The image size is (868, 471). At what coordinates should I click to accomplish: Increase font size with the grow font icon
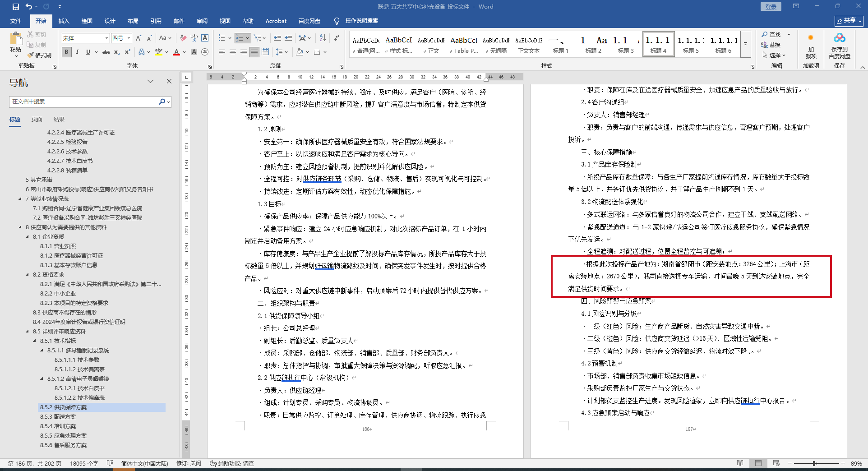point(139,38)
